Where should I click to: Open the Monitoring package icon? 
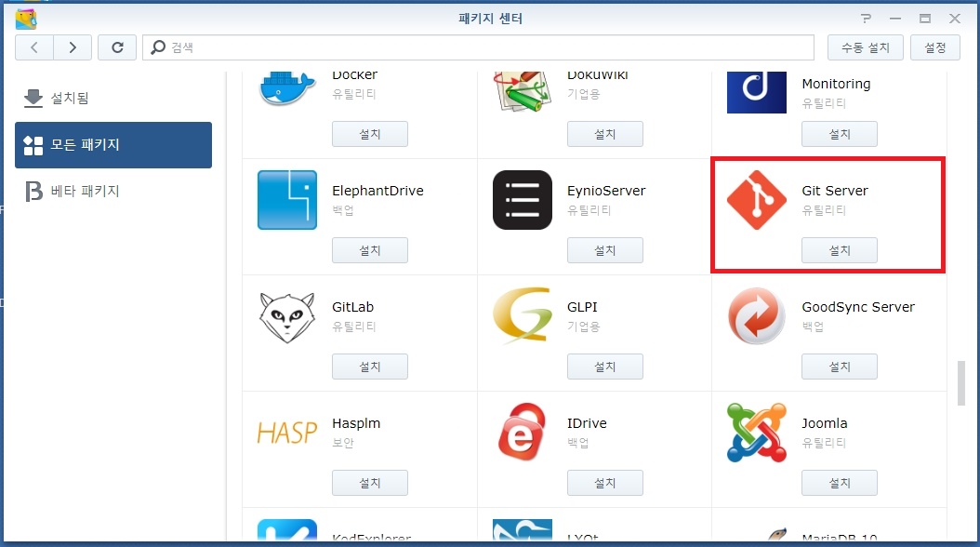coord(756,92)
